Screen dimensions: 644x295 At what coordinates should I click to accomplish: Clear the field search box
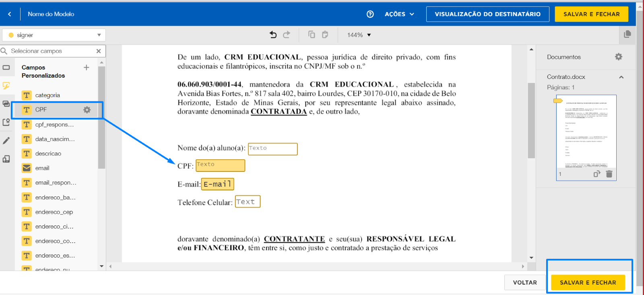pos(99,51)
